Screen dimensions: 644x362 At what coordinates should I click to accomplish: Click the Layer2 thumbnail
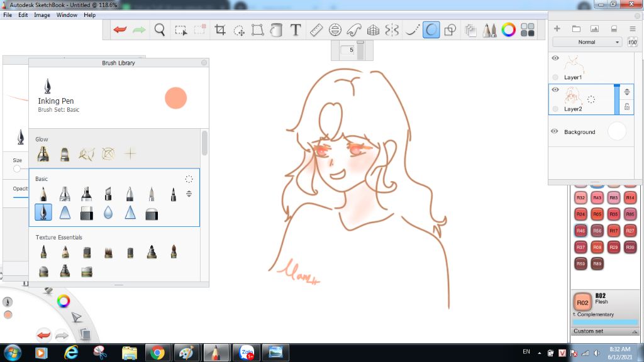572,96
